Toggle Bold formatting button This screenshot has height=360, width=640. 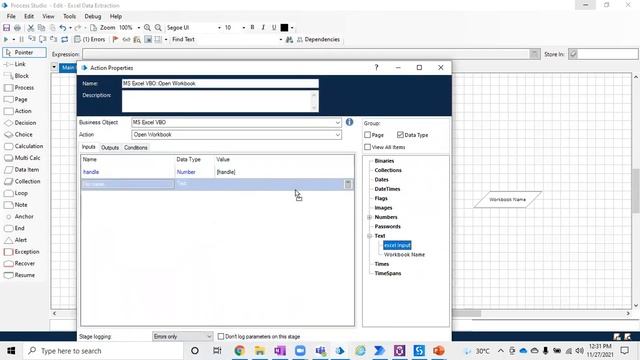pyautogui.click(x=252, y=27)
